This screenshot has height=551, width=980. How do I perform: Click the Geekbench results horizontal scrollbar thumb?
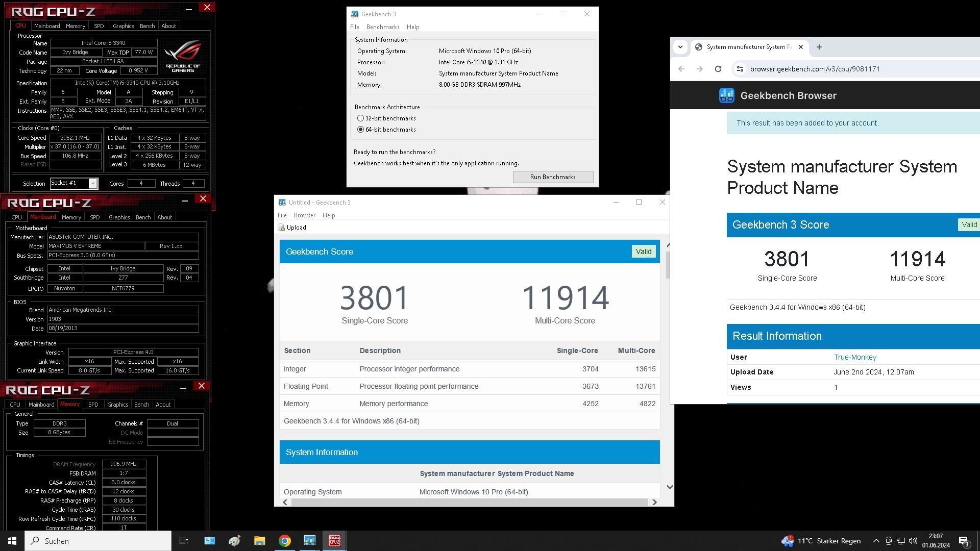[x=469, y=503]
